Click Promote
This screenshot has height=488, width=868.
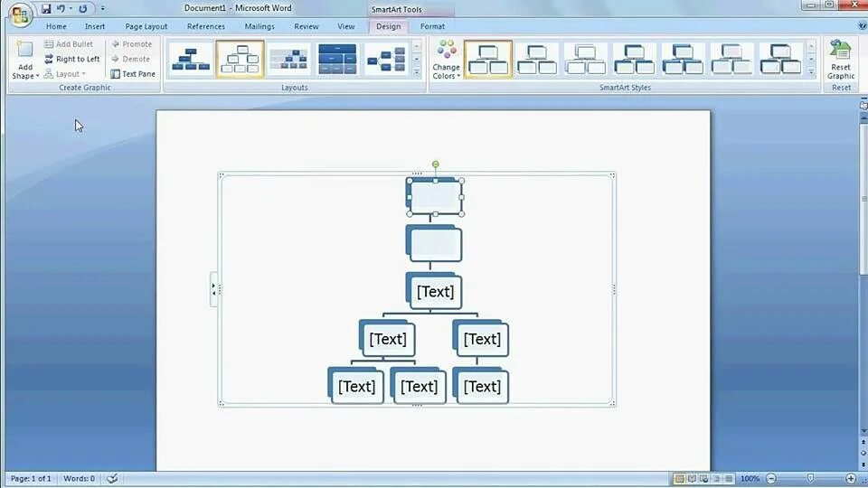pyautogui.click(x=131, y=43)
